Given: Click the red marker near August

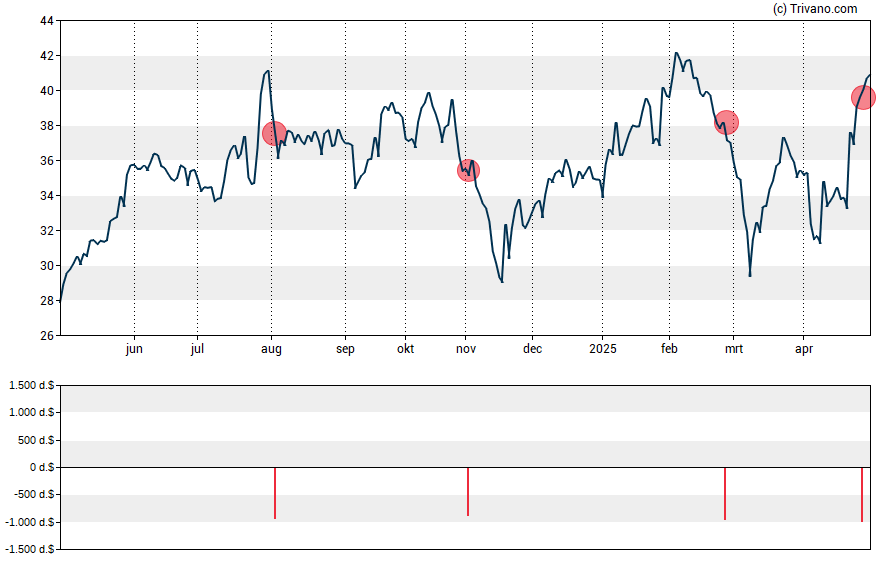Looking at the screenshot, I should 274,134.
